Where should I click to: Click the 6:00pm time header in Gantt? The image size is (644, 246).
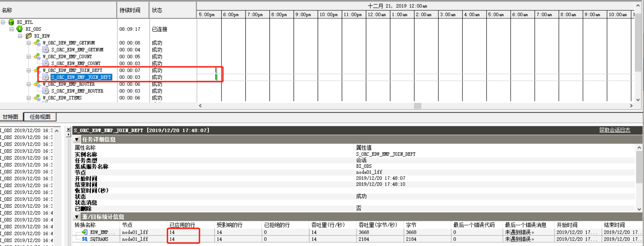click(231, 14)
